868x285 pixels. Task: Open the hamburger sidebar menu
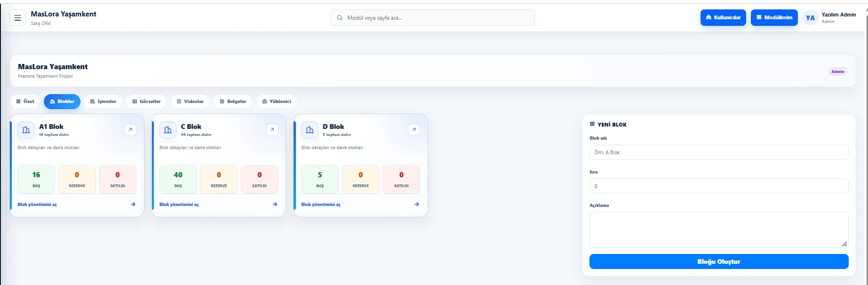tap(18, 18)
